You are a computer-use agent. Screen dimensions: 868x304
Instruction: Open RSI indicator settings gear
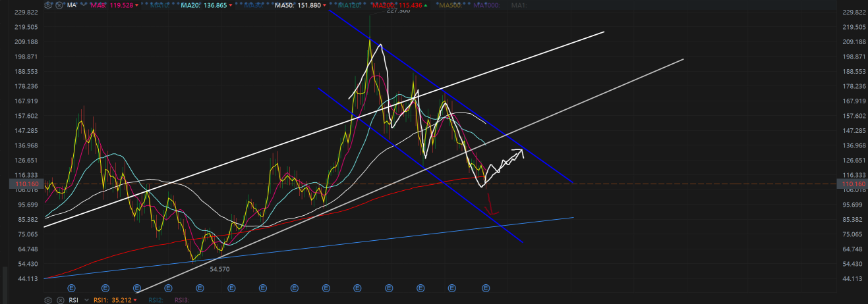point(48,300)
